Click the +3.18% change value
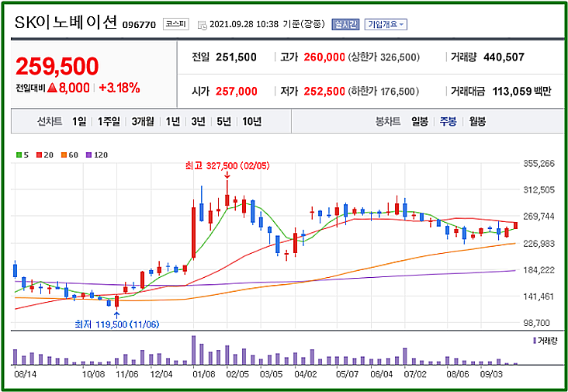Image resolution: width=568 pixels, height=392 pixels. (119, 88)
